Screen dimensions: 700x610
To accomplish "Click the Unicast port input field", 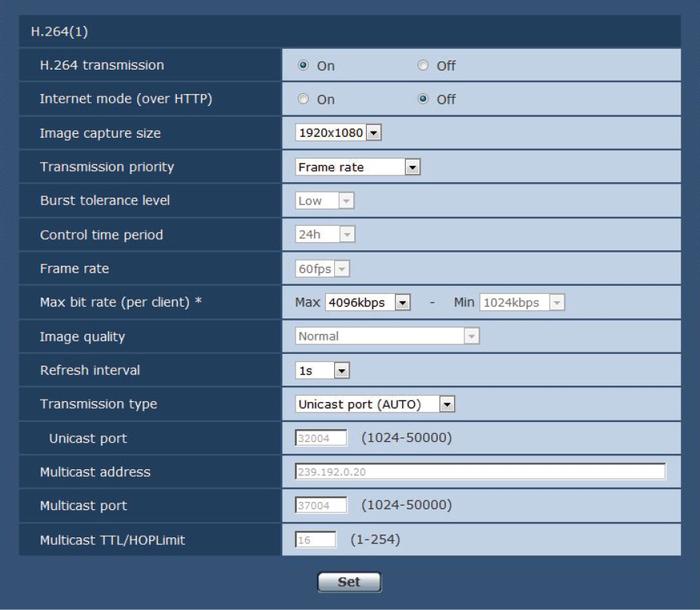I will 321,438.
